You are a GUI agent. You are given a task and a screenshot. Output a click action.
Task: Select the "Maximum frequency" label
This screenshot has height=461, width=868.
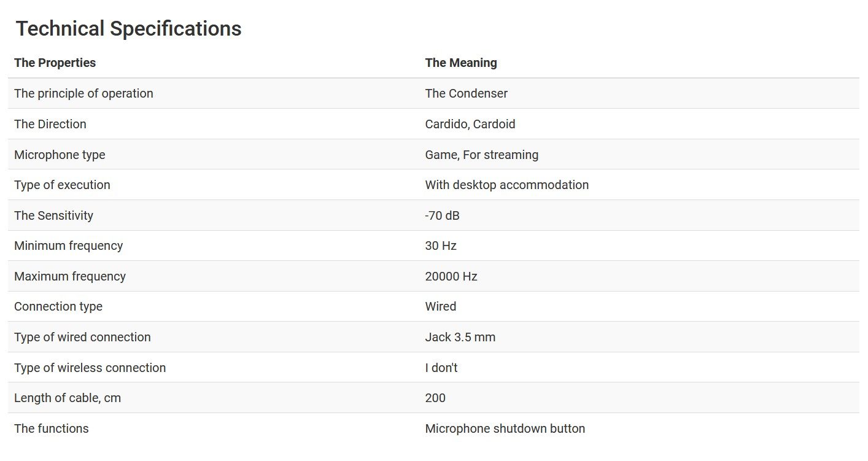[70, 276]
